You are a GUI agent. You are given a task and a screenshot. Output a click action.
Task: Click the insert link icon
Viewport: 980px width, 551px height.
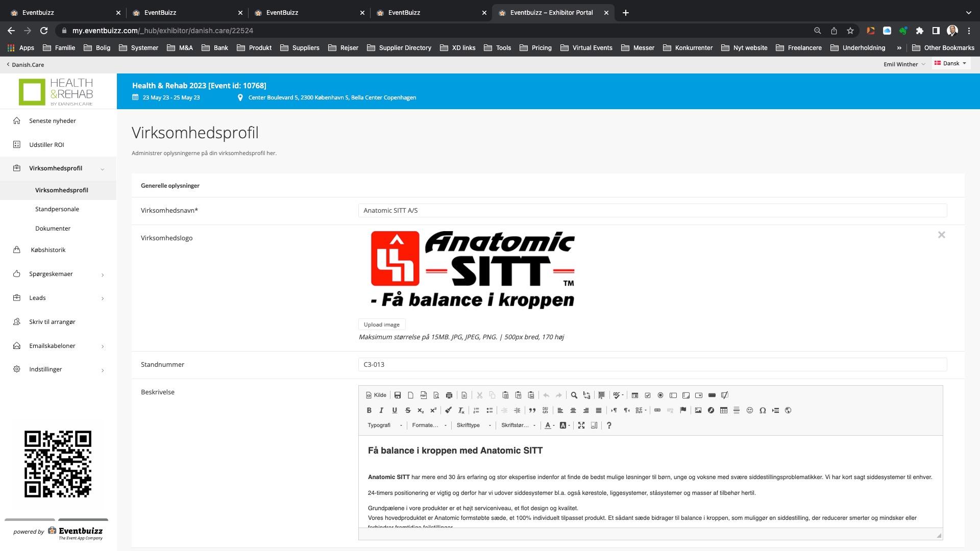tap(657, 410)
